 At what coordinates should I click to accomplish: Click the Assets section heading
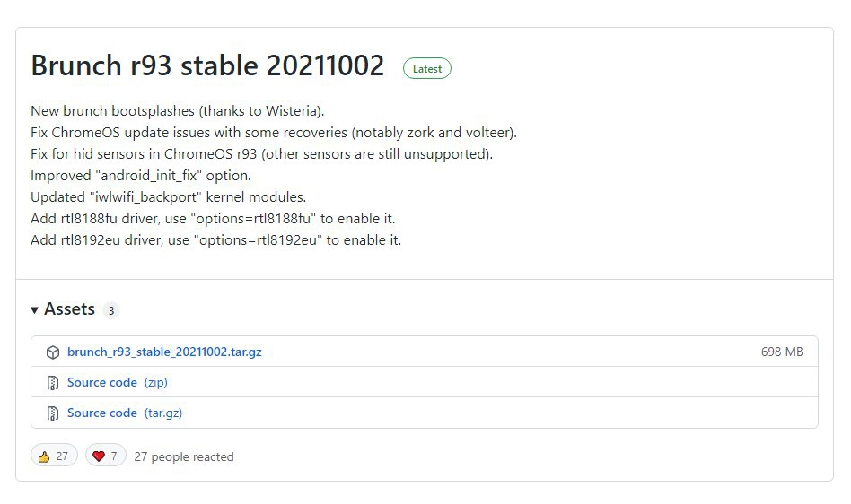click(69, 309)
